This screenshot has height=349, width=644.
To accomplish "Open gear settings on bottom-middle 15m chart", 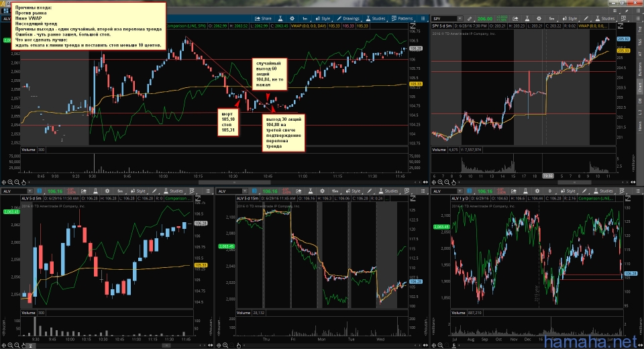I will tap(322, 191).
